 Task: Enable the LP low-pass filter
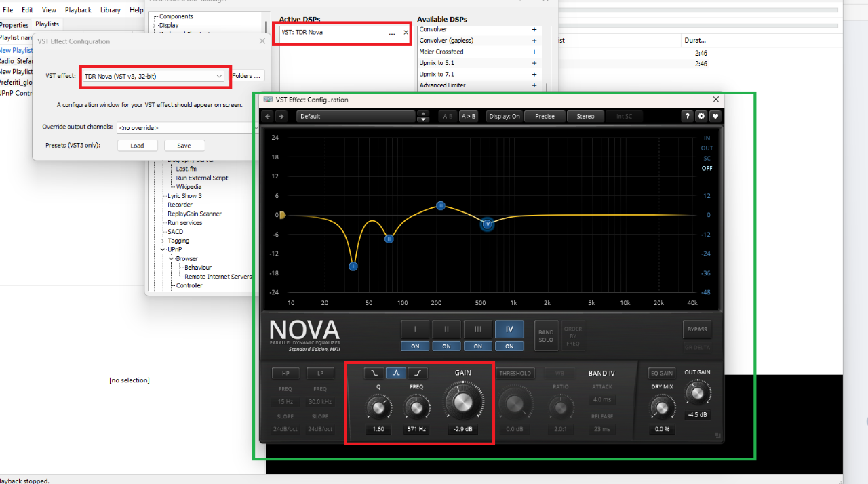(x=320, y=374)
